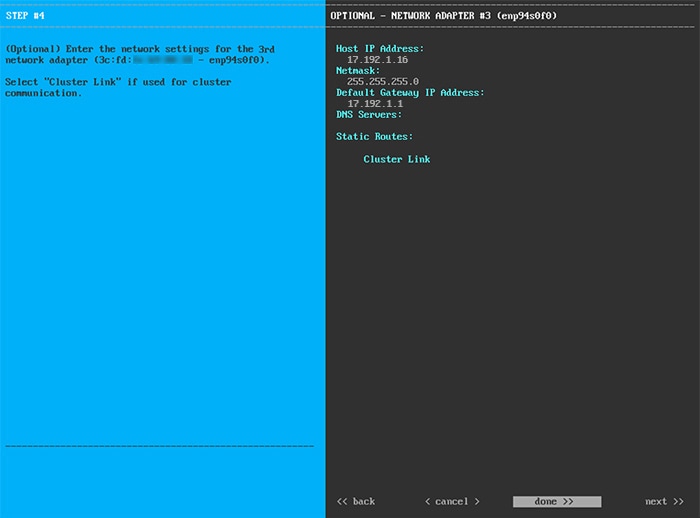
Task: Choose the '< cancel >' option
Action: coord(452,501)
